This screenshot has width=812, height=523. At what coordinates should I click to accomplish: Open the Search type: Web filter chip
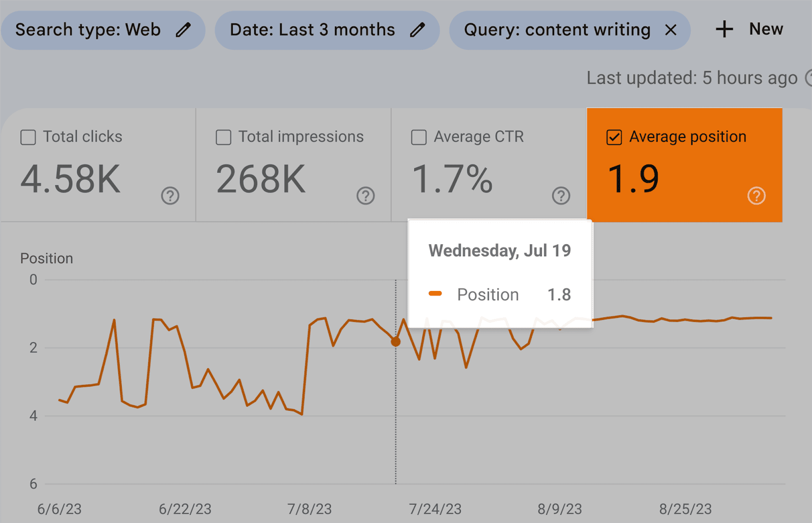tap(88, 30)
